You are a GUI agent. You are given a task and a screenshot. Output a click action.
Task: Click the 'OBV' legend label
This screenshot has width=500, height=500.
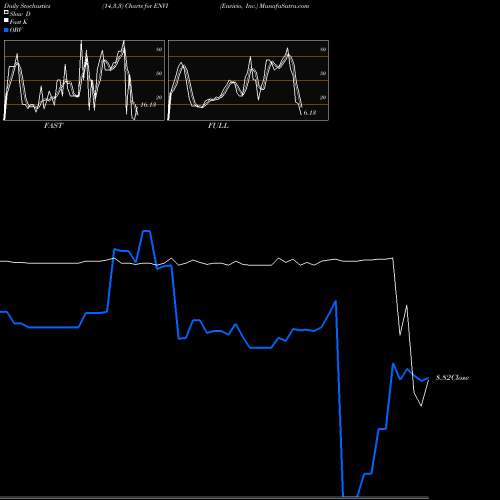16,30
